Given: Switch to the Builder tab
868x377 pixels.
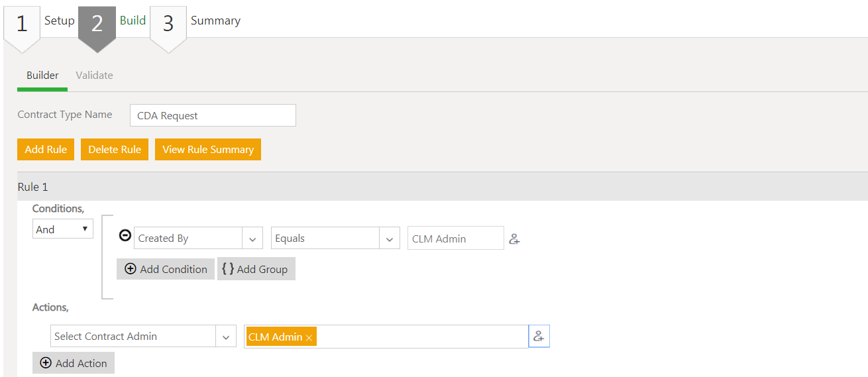Looking at the screenshot, I should (42, 76).
